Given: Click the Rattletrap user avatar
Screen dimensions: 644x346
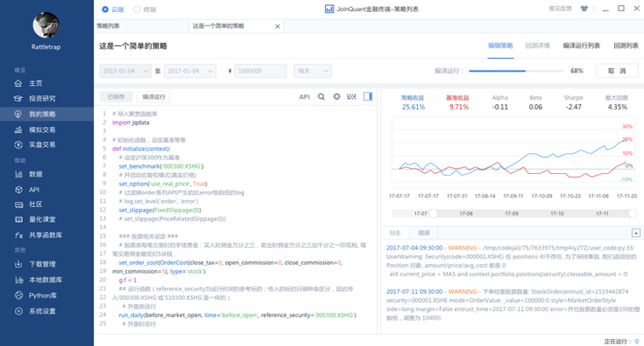Looking at the screenshot, I should click(46, 25).
